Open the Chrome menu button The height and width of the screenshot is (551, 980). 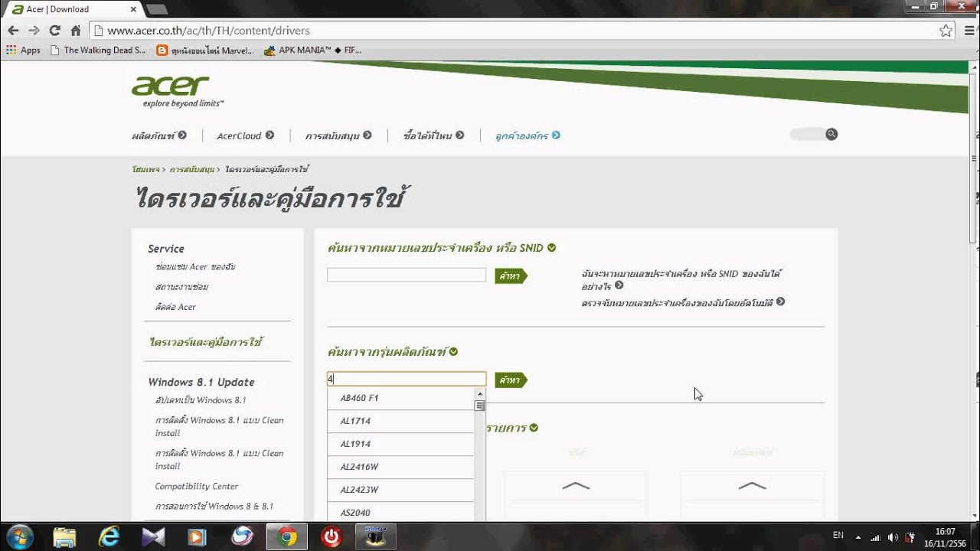coord(969,31)
